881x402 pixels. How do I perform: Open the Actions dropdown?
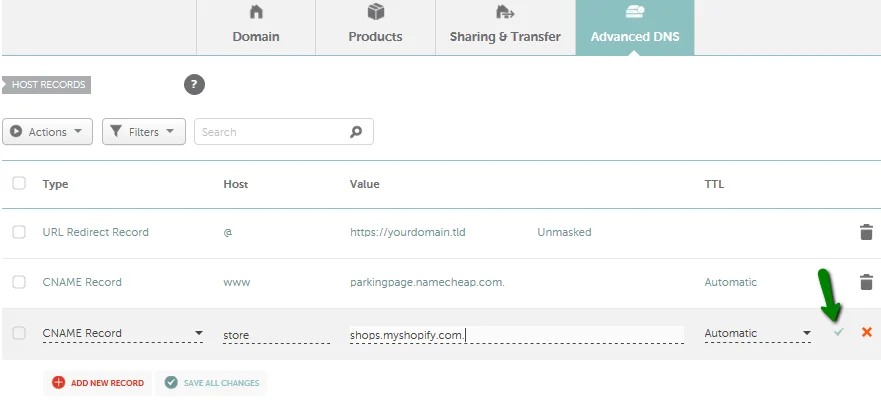[48, 132]
